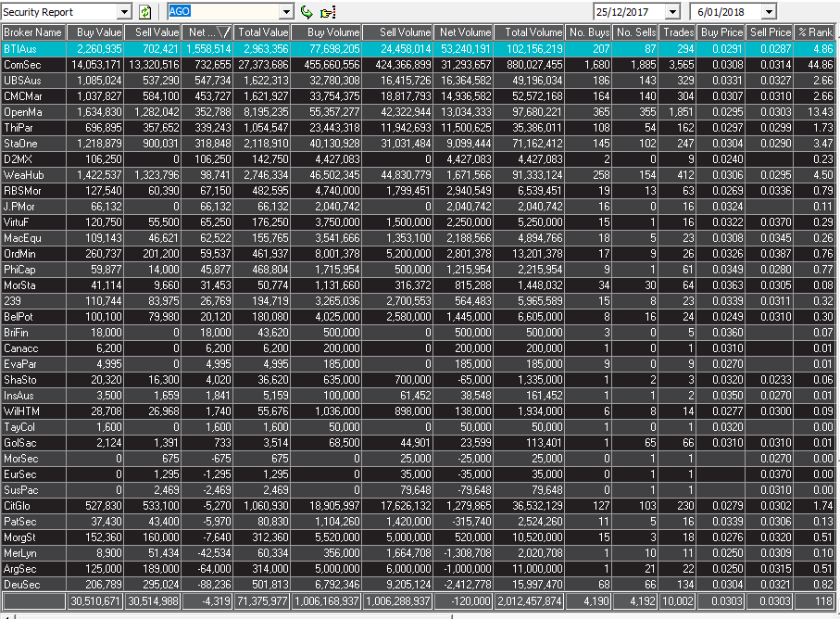Image resolution: width=840 pixels, height=619 pixels.
Task: Select the BTIAus broker row
Action: tap(419, 49)
